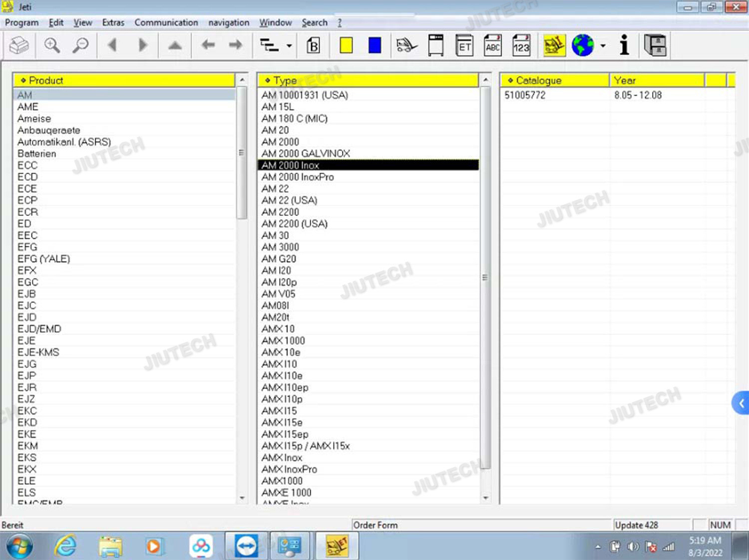Click the Product list scroll-up arrow
Image resolution: width=749 pixels, height=560 pixels.
click(242, 80)
